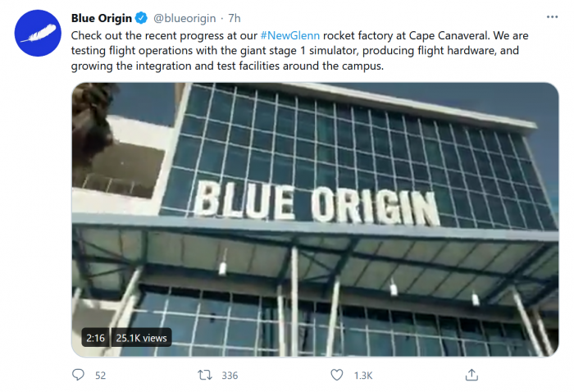Click the 25.1K views label
This screenshot has height=392, width=574.
[x=142, y=338]
